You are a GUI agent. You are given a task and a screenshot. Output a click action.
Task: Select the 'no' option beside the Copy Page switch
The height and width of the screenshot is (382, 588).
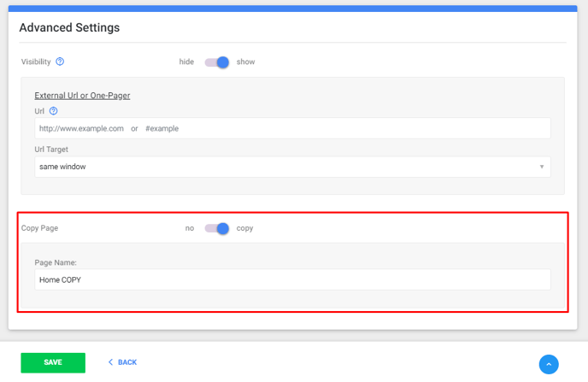coord(190,228)
